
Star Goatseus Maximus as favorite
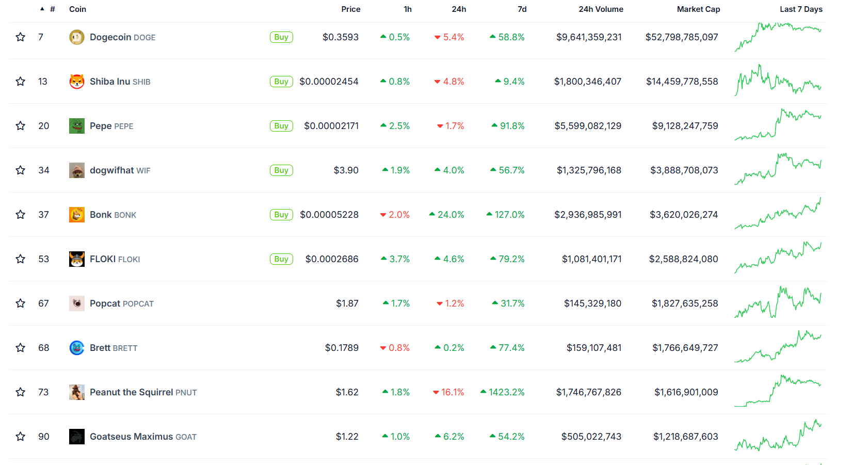21,437
